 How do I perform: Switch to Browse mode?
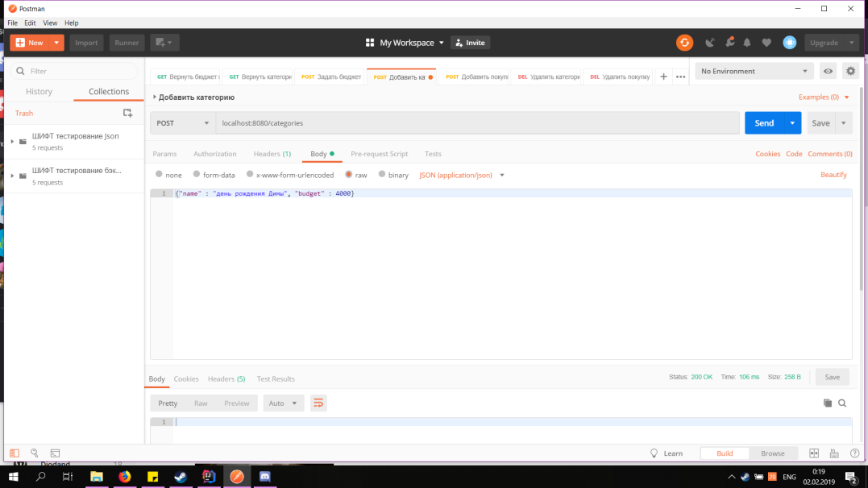coord(772,453)
